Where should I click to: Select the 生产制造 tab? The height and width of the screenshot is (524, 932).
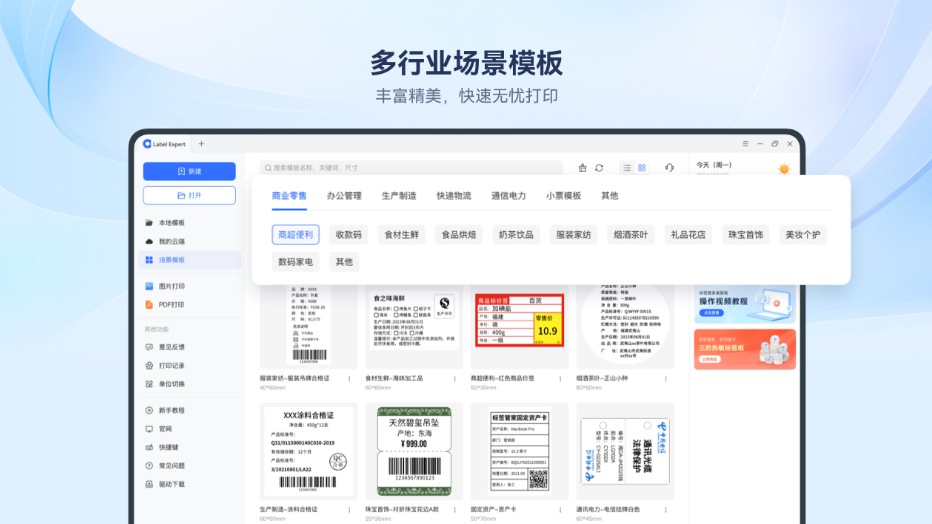399,196
